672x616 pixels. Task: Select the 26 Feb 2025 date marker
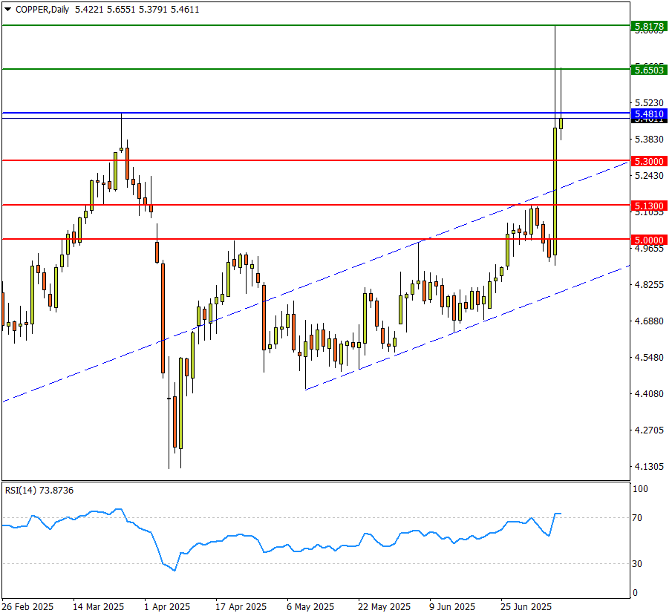click(x=27, y=606)
